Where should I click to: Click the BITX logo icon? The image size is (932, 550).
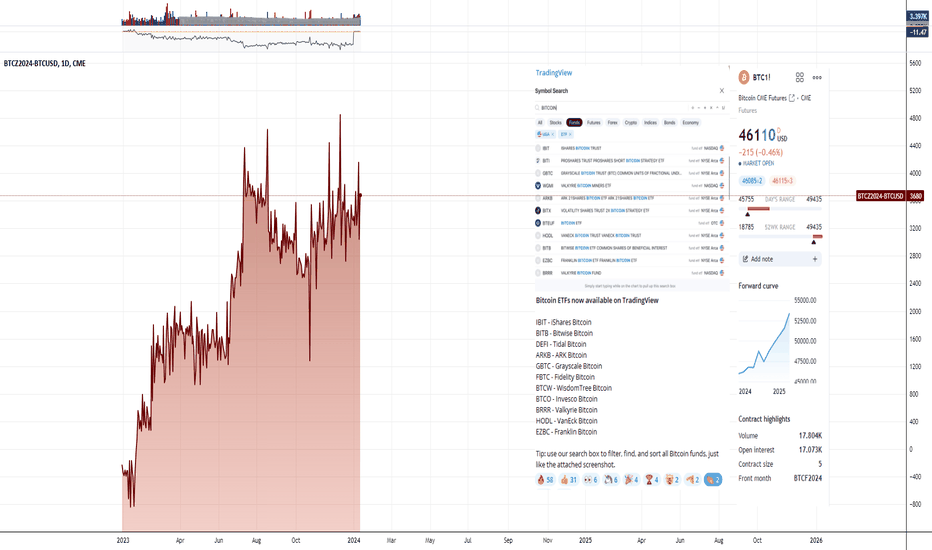538,210
